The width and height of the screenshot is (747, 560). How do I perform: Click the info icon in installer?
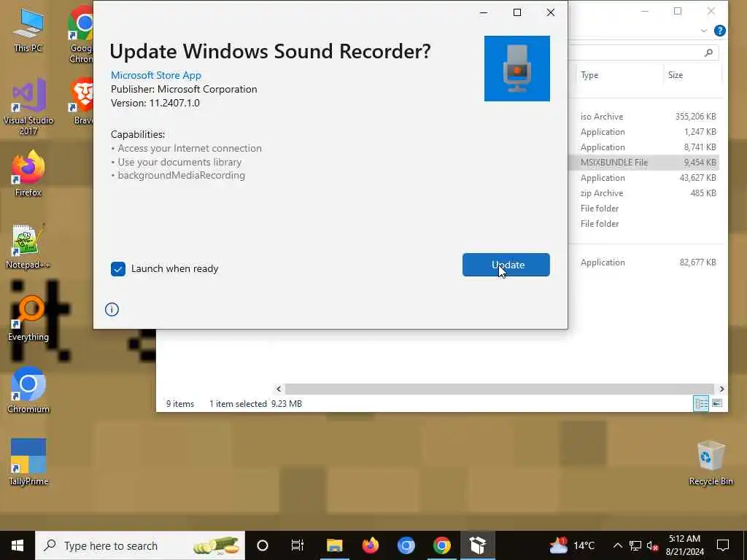(112, 309)
